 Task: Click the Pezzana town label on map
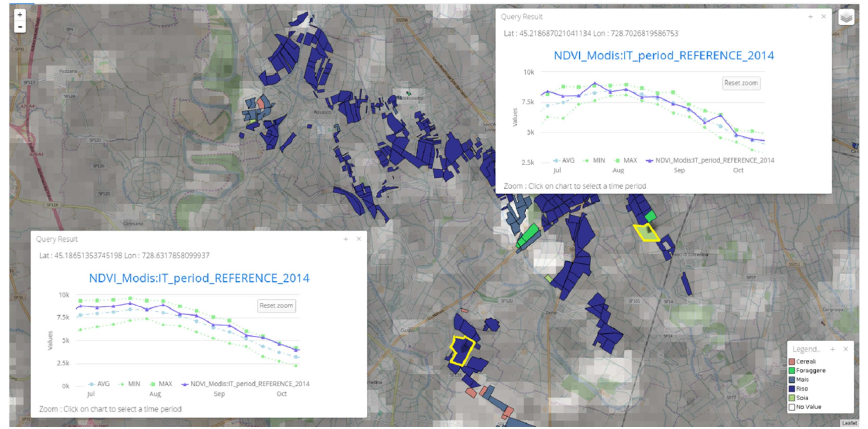click(x=68, y=71)
